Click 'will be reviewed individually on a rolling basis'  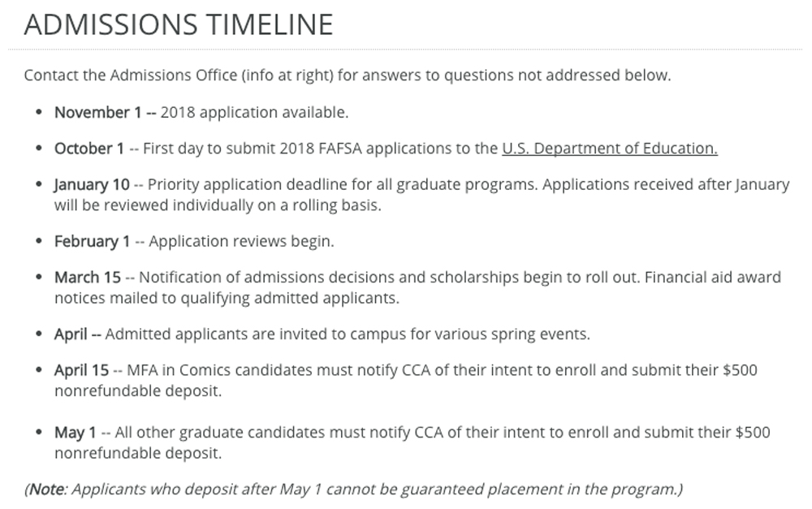click(x=217, y=205)
